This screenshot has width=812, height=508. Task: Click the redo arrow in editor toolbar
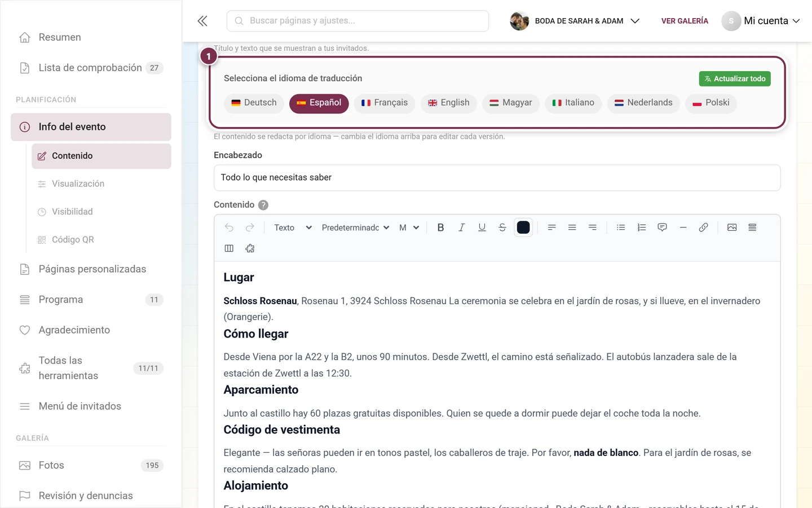click(250, 227)
